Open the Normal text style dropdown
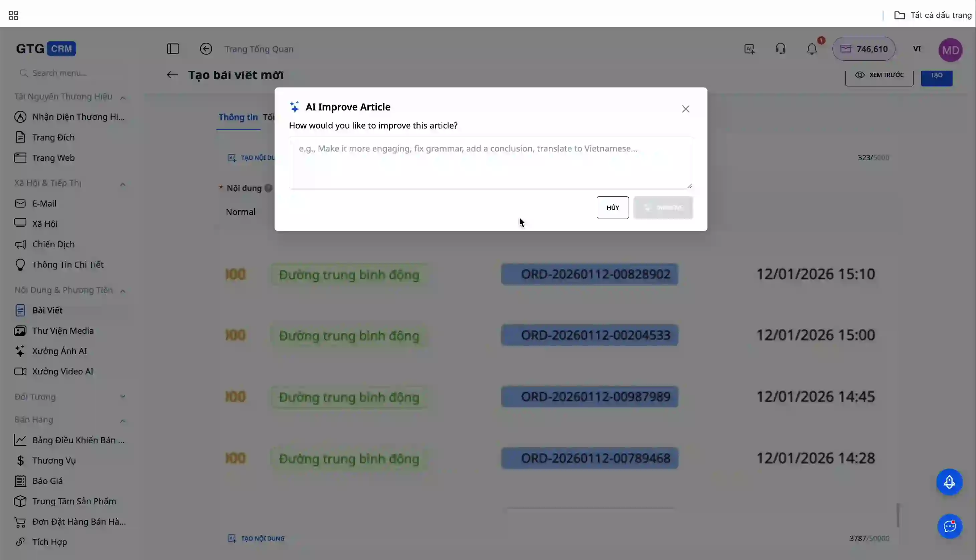The height and width of the screenshot is (560, 976). click(240, 212)
